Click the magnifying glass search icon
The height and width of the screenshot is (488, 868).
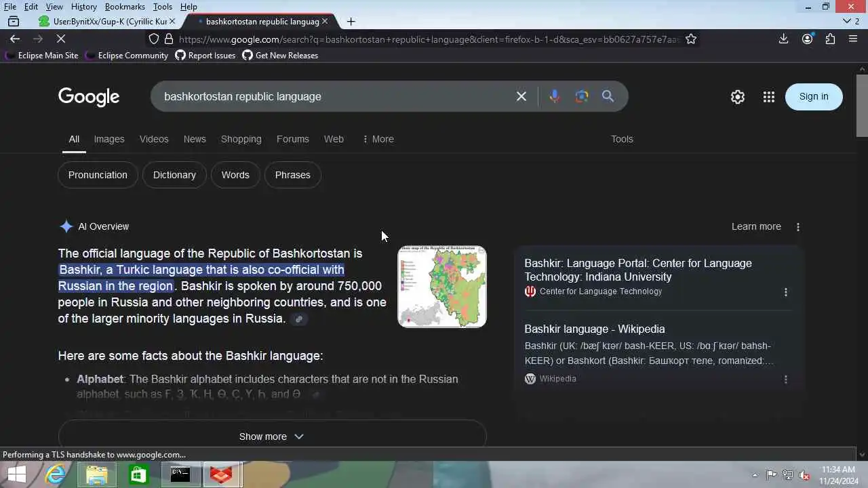point(608,96)
